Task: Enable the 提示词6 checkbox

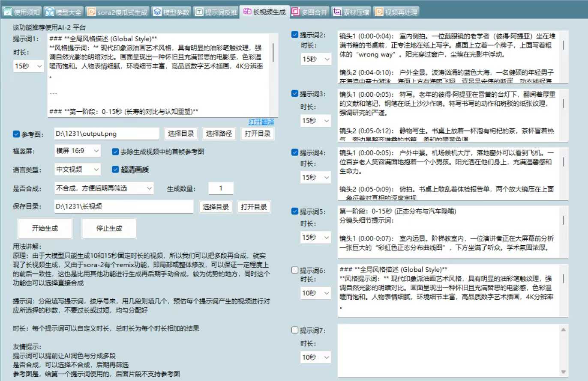Action: pyautogui.click(x=295, y=270)
